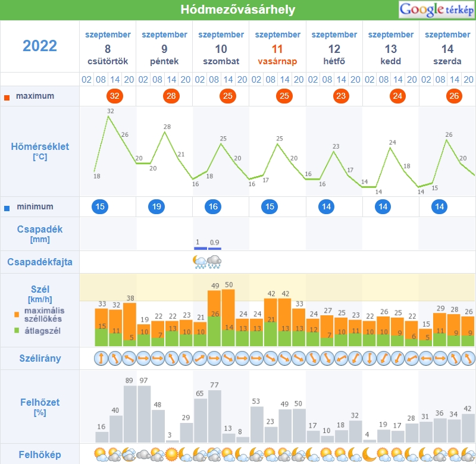Click wind direction arrow below the 49 km/h gust bar

[214, 358]
